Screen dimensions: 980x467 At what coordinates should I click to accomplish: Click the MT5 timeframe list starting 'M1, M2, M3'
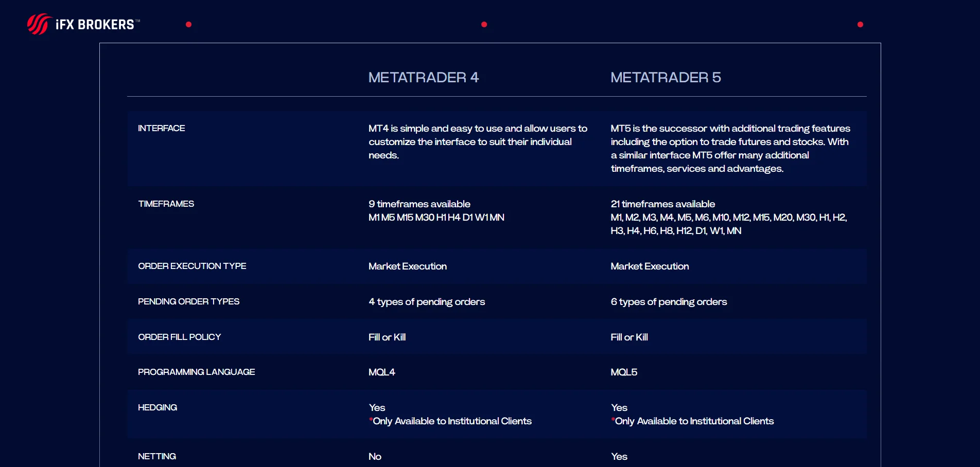[x=729, y=224]
